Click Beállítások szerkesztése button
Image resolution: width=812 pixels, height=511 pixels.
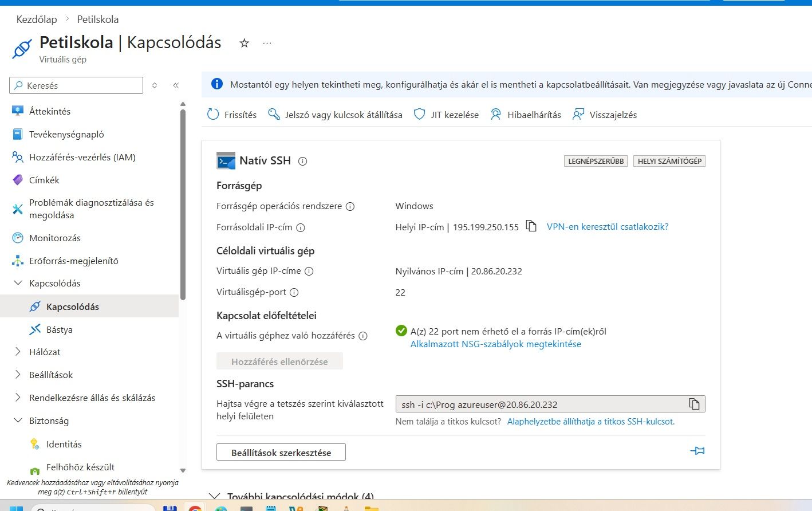pyautogui.click(x=281, y=453)
